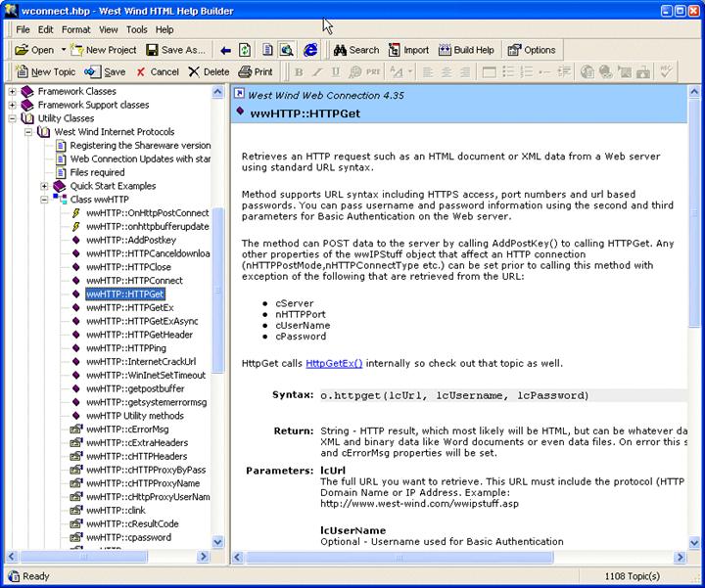This screenshot has width=705, height=588.
Task: Click the Save topic button
Action: pyautogui.click(x=105, y=71)
